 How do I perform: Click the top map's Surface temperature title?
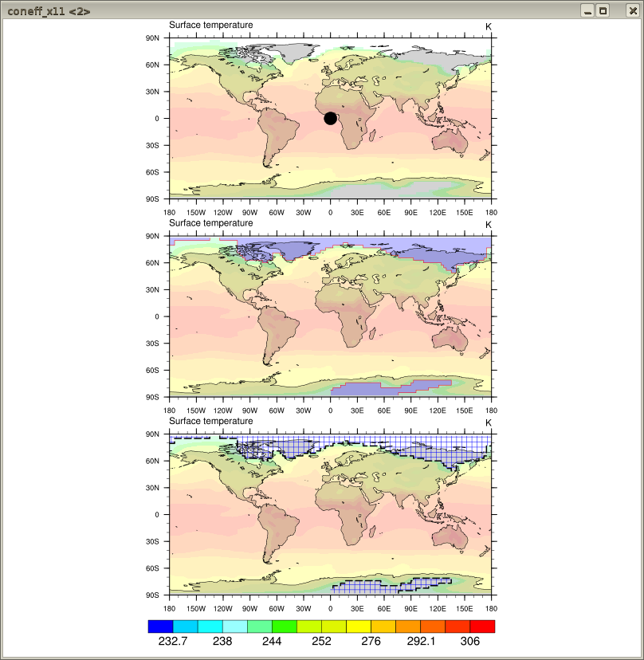pos(211,26)
